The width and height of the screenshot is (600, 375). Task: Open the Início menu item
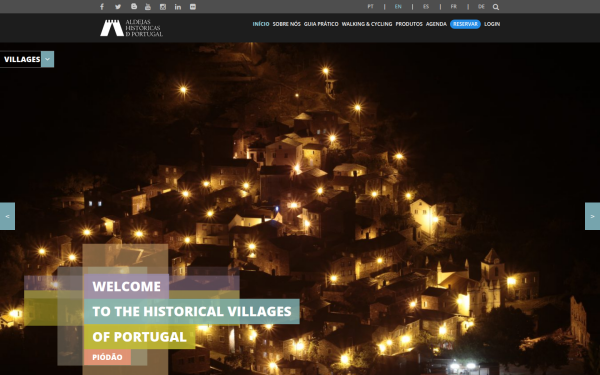(261, 24)
